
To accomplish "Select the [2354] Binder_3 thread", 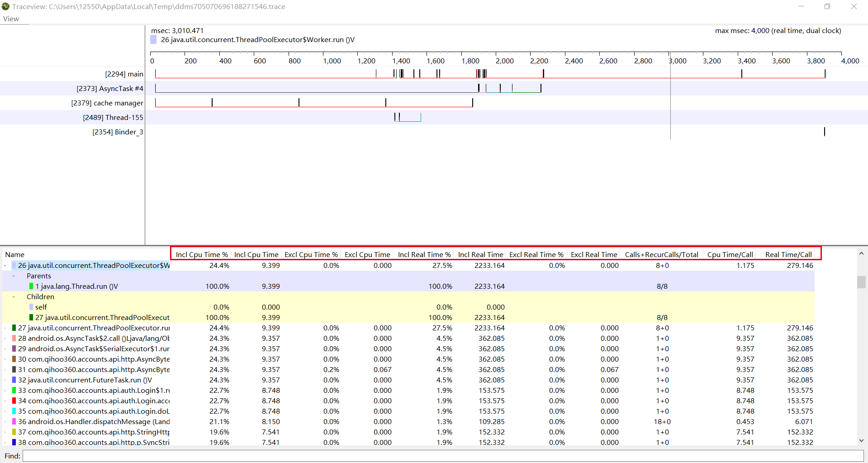I will pos(118,132).
